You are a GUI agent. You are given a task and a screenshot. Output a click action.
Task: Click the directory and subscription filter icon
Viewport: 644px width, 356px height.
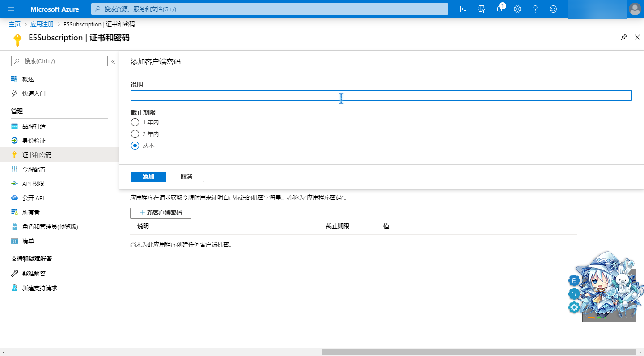point(482,9)
